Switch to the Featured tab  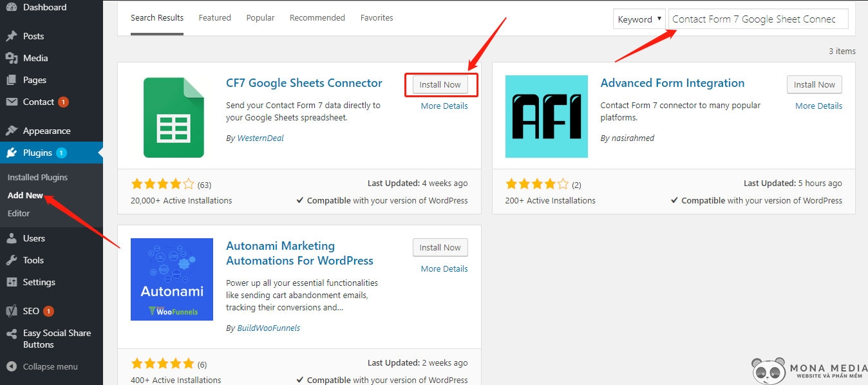tap(214, 17)
